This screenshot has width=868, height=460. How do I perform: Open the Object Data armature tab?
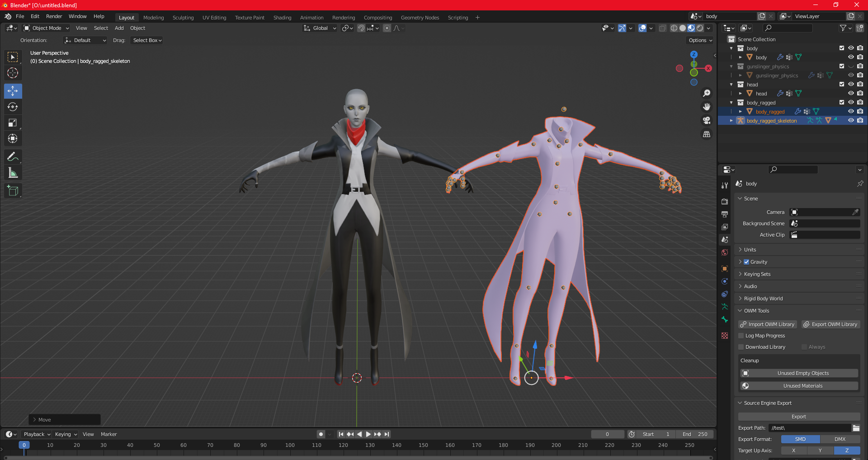click(725, 307)
